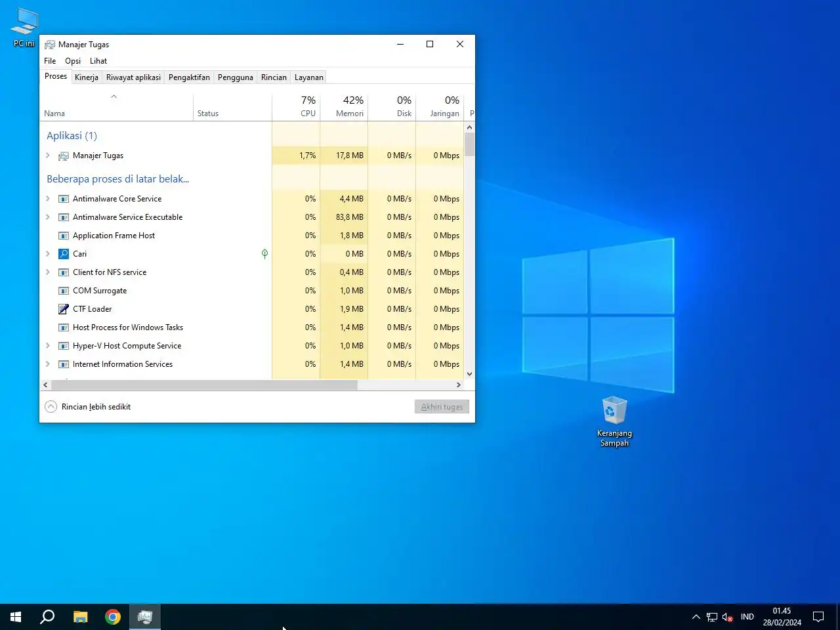Open the taskbar search icon

click(x=47, y=617)
